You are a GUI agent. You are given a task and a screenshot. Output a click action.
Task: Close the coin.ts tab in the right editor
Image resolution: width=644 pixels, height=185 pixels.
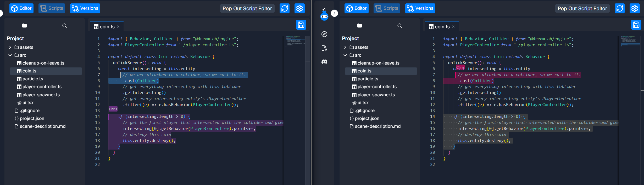coord(453,27)
